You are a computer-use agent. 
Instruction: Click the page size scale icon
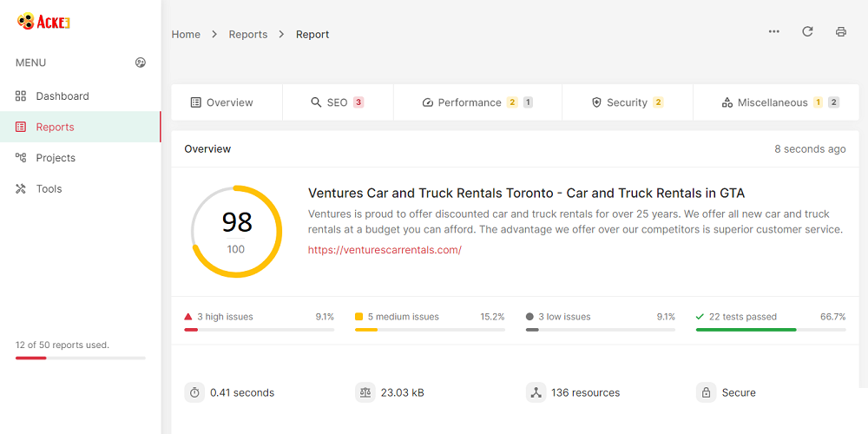tap(365, 392)
